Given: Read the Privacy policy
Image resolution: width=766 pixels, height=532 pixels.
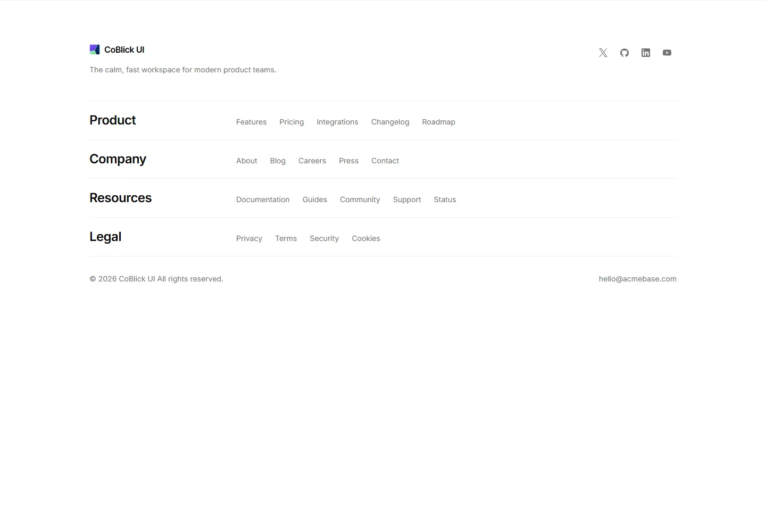Looking at the screenshot, I should 249,238.
